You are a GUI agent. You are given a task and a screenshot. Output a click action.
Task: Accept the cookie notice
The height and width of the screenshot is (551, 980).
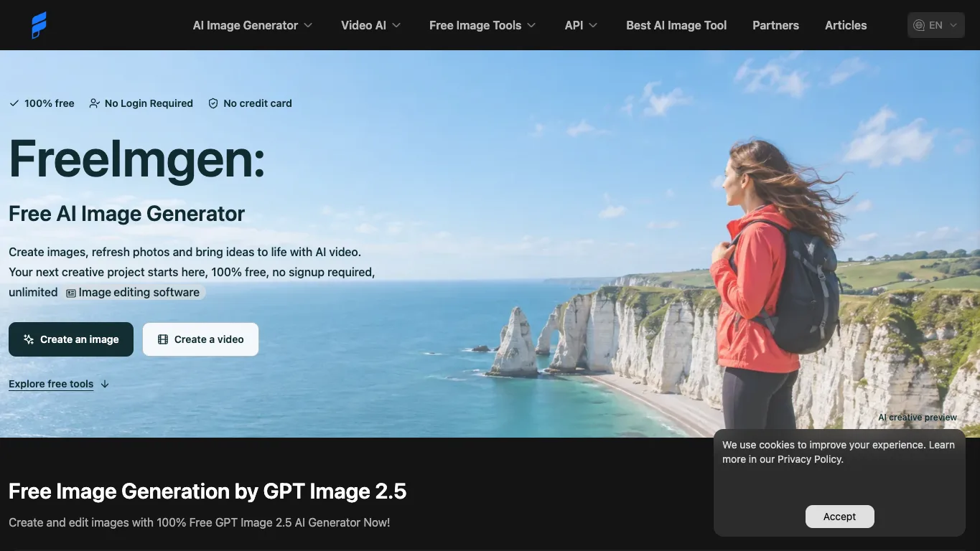(840, 517)
